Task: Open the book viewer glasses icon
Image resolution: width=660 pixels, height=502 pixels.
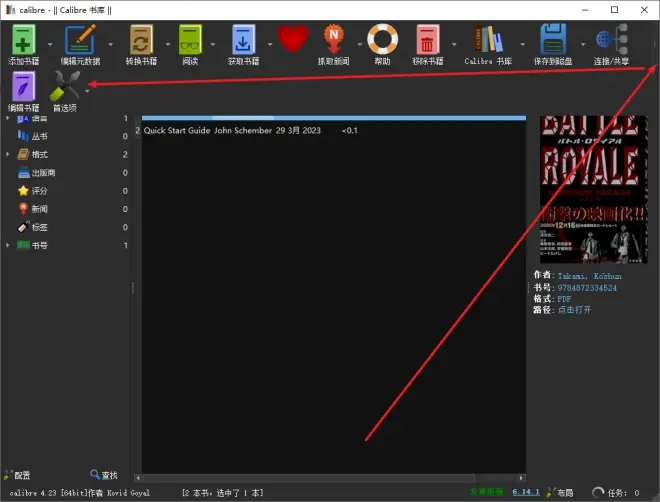Action: 190,39
